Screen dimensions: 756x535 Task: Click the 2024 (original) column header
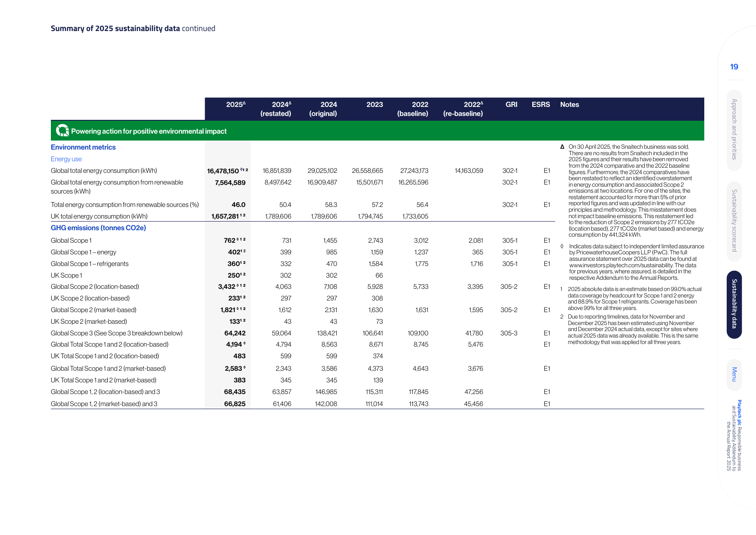pyautogui.click(x=323, y=109)
